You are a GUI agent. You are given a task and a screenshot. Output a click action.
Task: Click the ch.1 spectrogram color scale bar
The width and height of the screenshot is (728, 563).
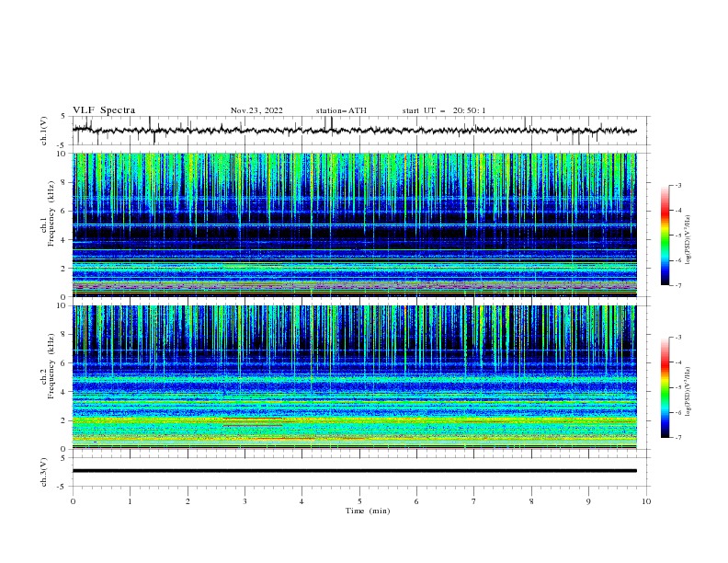point(665,236)
